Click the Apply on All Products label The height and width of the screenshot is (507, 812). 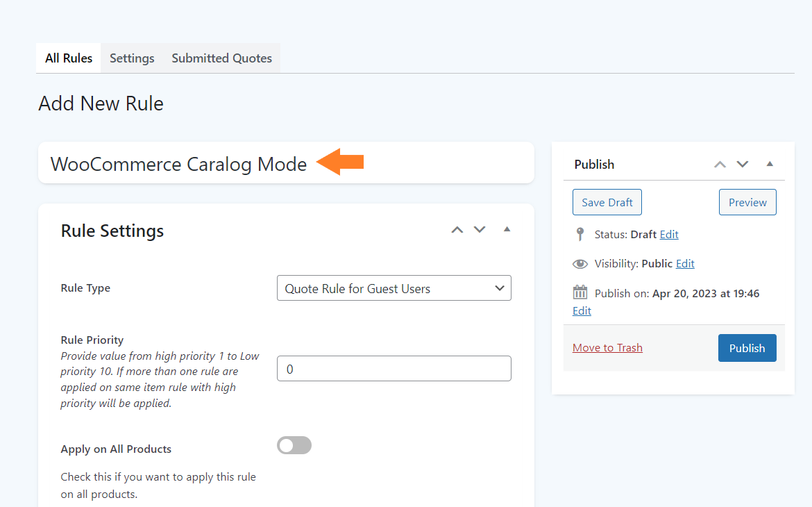pos(116,449)
